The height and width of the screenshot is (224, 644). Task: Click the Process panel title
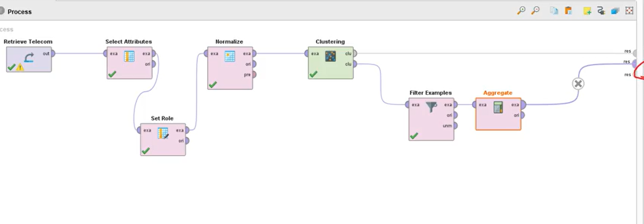[19, 12]
